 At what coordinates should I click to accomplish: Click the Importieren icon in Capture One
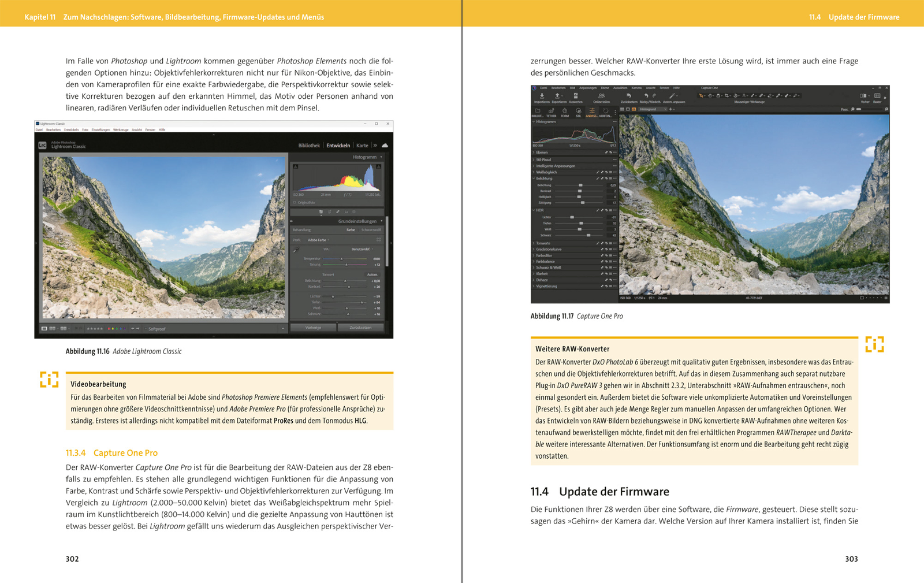[x=542, y=96]
